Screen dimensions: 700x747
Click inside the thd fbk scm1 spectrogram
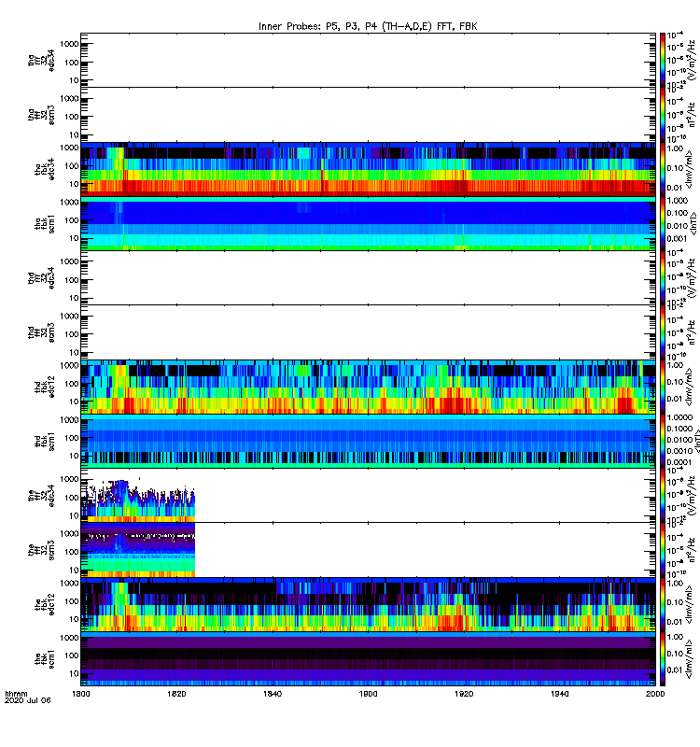(368, 442)
